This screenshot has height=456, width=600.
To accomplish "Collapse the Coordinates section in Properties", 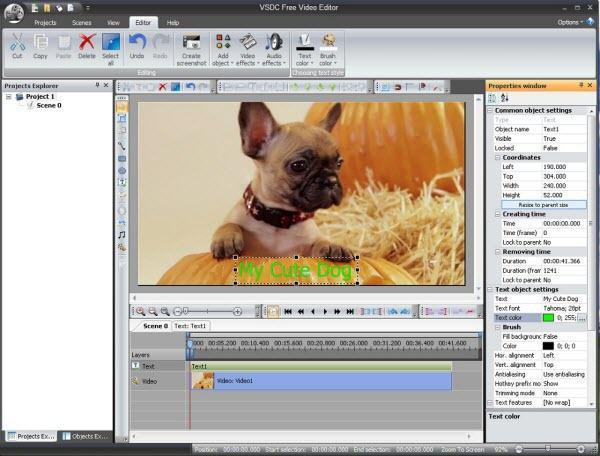I will pyautogui.click(x=497, y=156).
